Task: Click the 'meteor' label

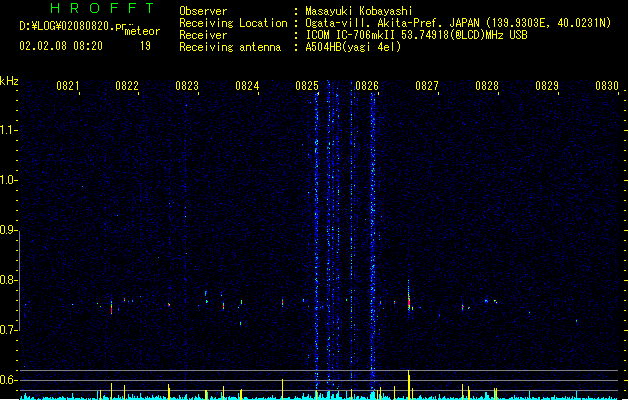Action: [142, 31]
